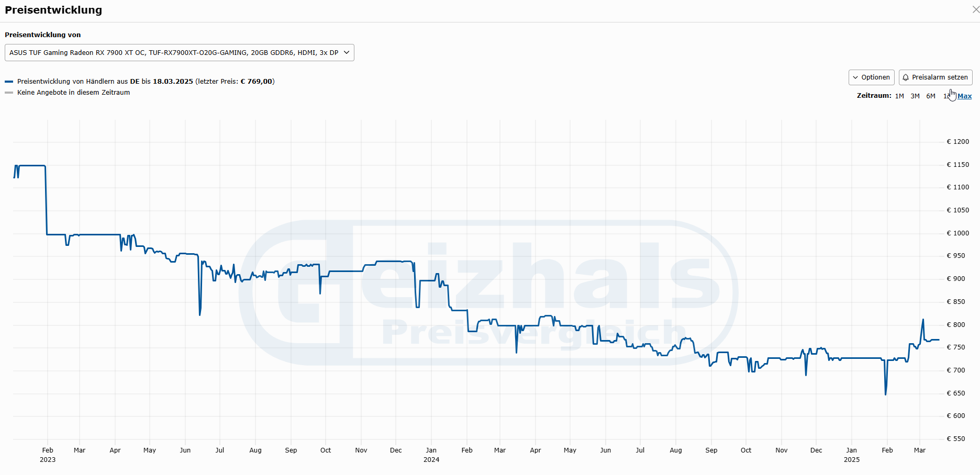Click the gray legend marker Keine Angebote

click(9, 93)
